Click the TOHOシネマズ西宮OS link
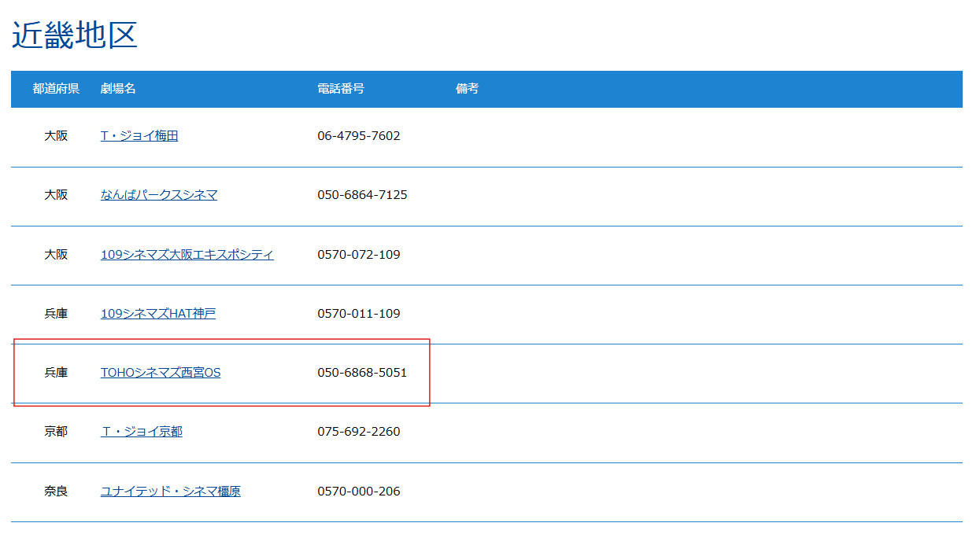Image resolution: width=980 pixels, height=534 pixels. pyautogui.click(x=161, y=373)
